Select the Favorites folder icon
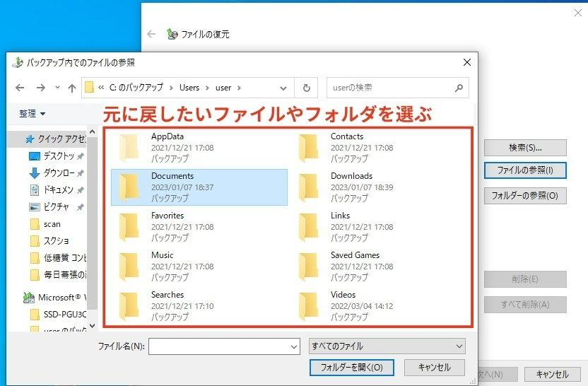The height and width of the screenshot is (386, 588). pos(129,226)
